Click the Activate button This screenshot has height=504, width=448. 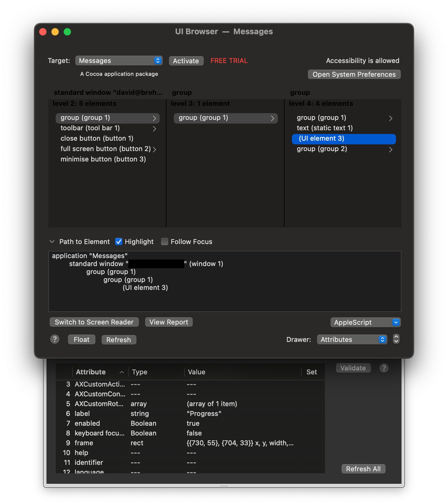[186, 61]
